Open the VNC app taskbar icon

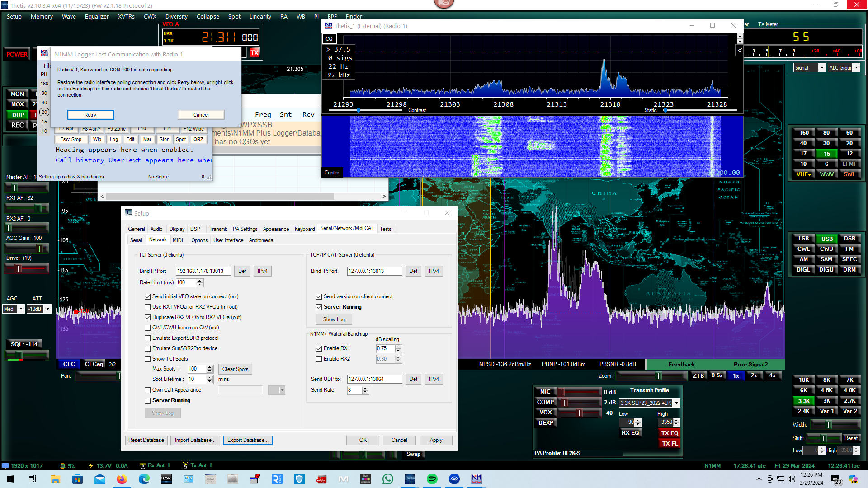[277, 479]
